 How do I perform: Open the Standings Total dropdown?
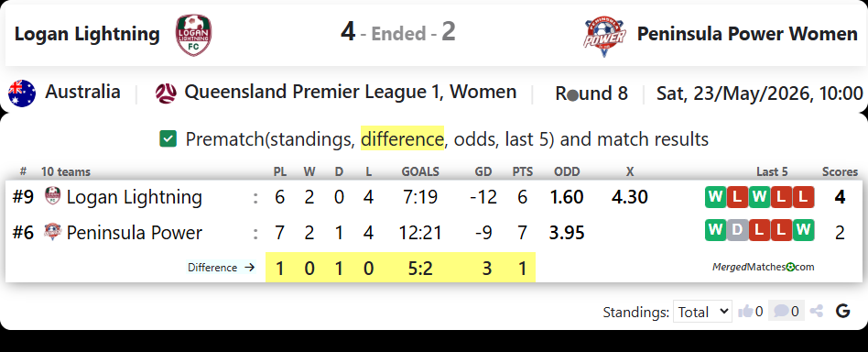click(702, 312)
